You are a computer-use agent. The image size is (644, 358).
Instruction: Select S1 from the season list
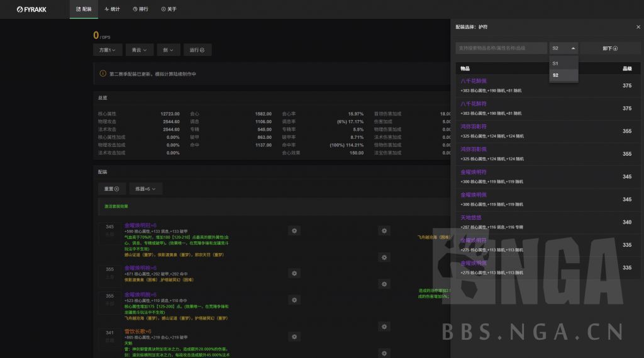[x=556, y=63]
